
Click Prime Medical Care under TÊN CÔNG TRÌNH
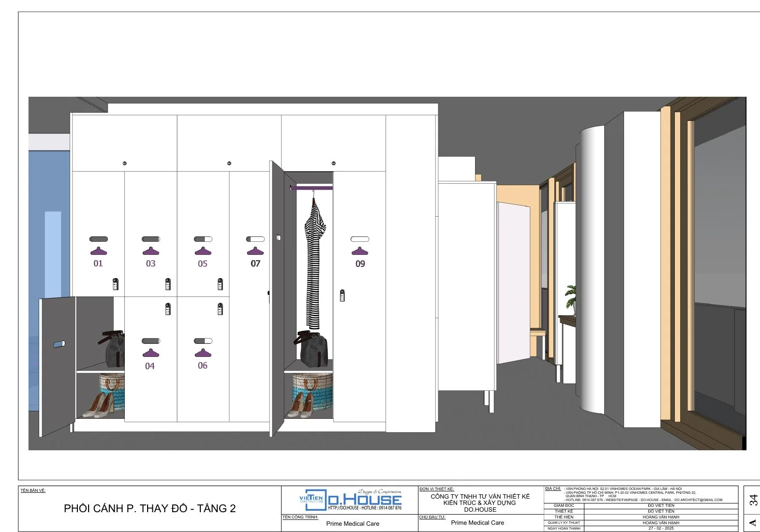click(353, 524)
